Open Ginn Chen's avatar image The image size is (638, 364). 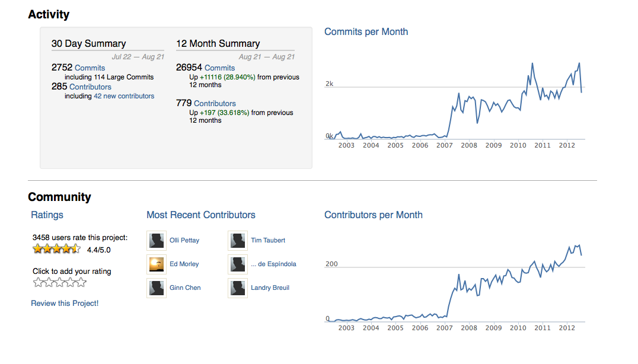tap(157, 288)
